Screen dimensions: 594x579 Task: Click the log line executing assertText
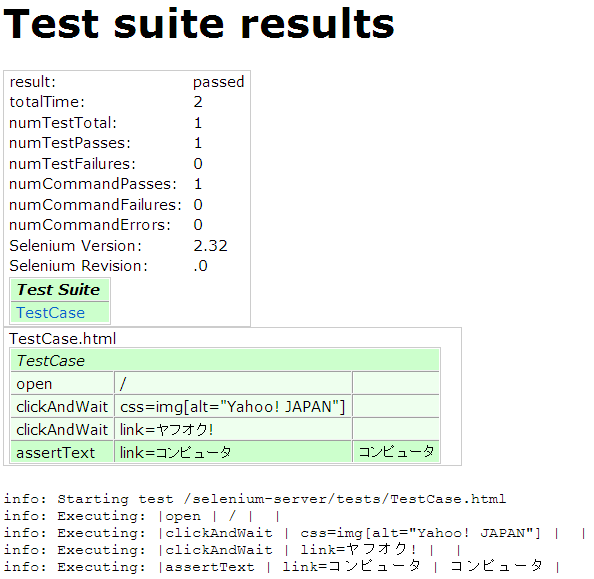[x=281, y=566]
